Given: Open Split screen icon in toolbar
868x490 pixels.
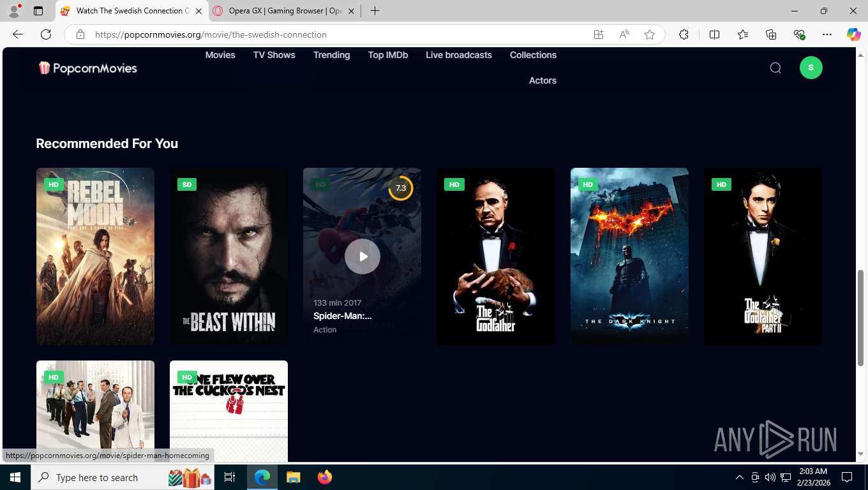Looking at the screenshot, I should pyautogui.click(x=715, y=34).
